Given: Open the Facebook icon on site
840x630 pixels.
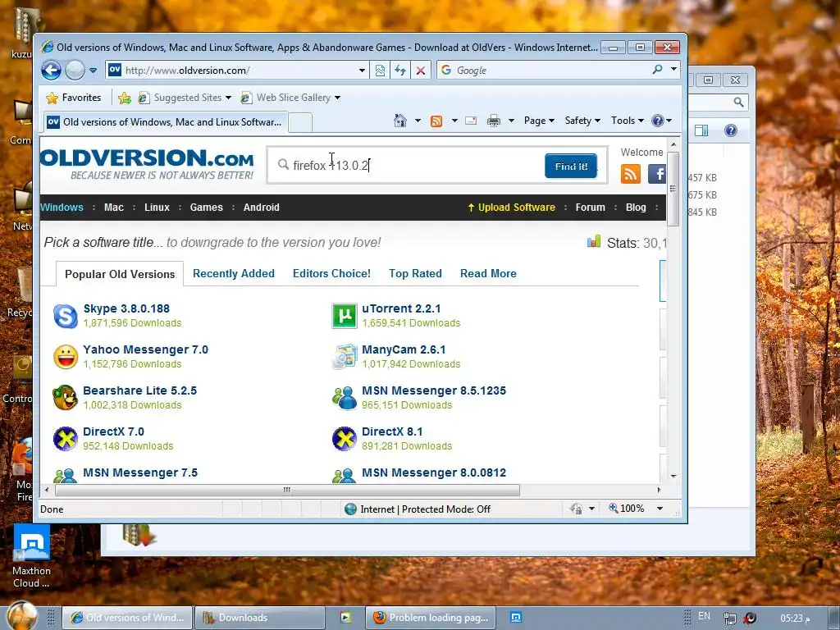Looking at the screenshot, I should (657, 174).
